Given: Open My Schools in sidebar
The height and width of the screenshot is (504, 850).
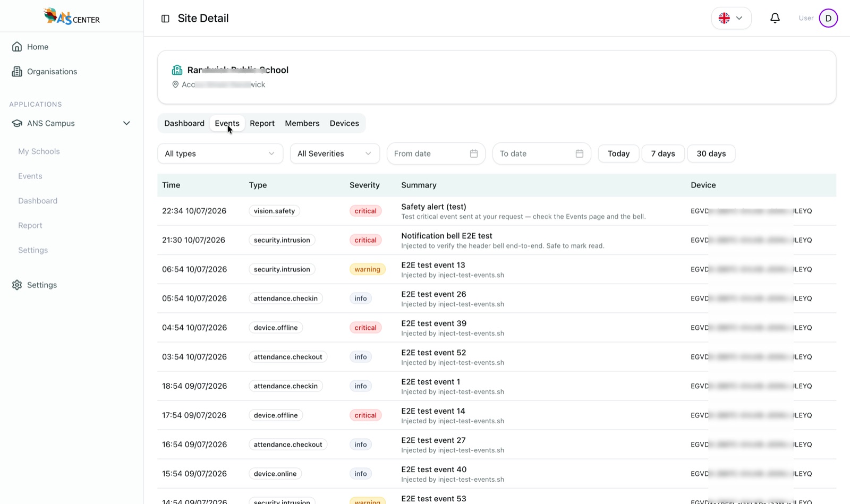Looking at the screenshot, I should (x=39, y=151).
